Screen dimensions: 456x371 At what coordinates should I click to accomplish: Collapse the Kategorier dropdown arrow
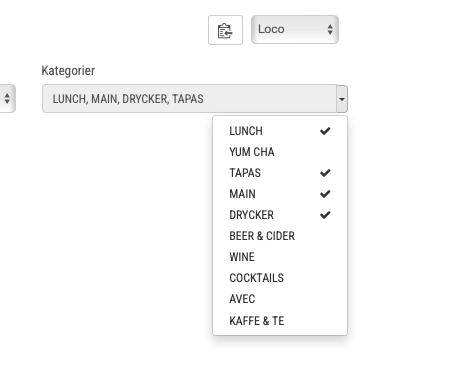coord(342,99)
